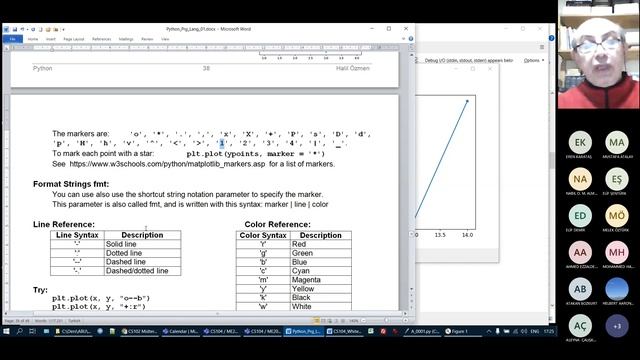The image size is (640, 360).
Task: Click the zoom in plus button in Word
Action: [405, 321]
